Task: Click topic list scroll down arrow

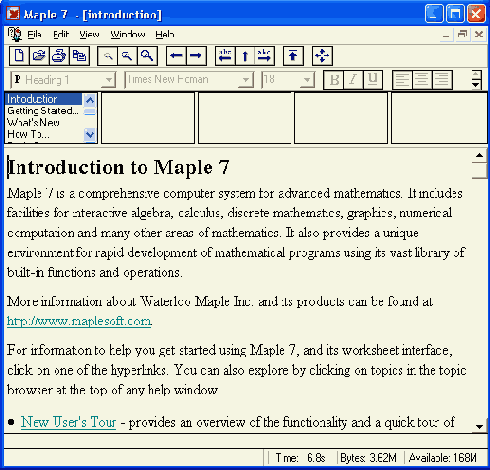Action: [90, 135]
